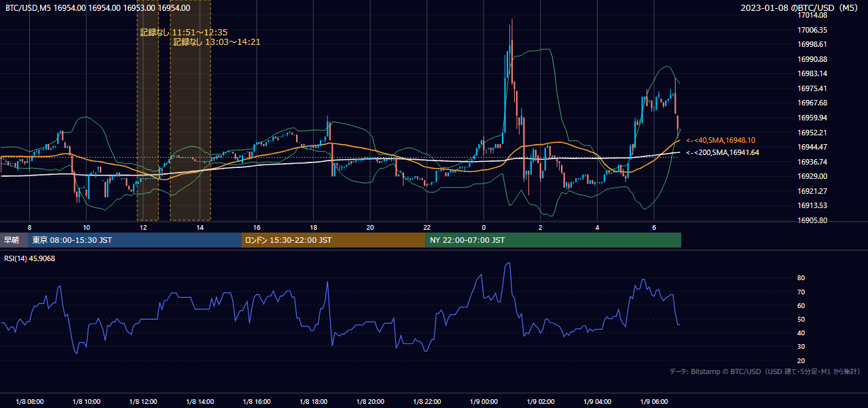Click the '1/8 08:00' date axis label
This screenshot has height=408, width=868.
[x=29, y=402]
